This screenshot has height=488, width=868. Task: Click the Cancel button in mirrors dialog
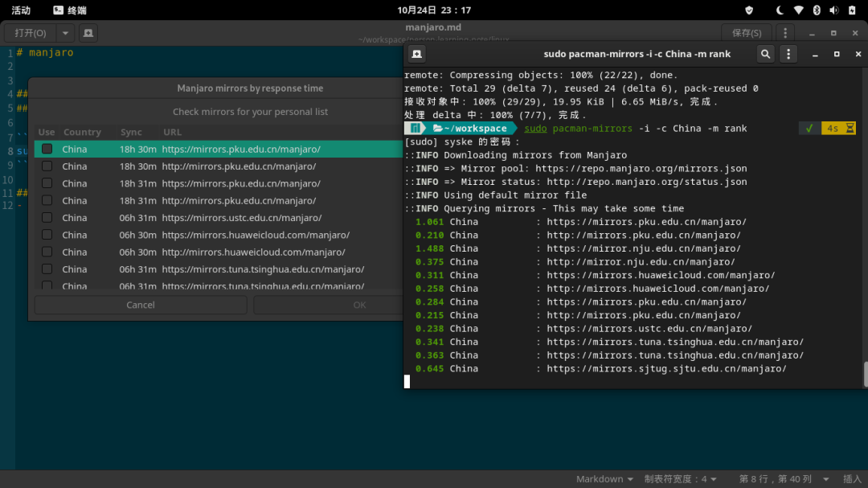(x=141, y=305)
